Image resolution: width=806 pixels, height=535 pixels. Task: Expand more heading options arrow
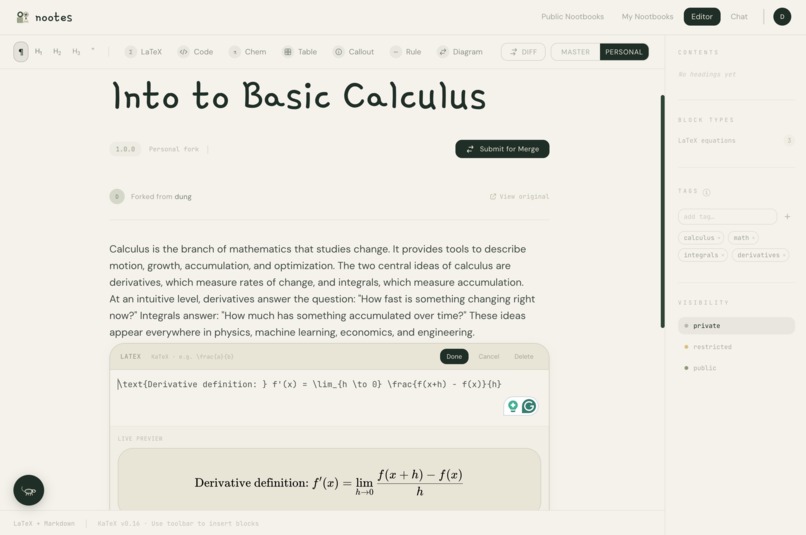[93, 50]
